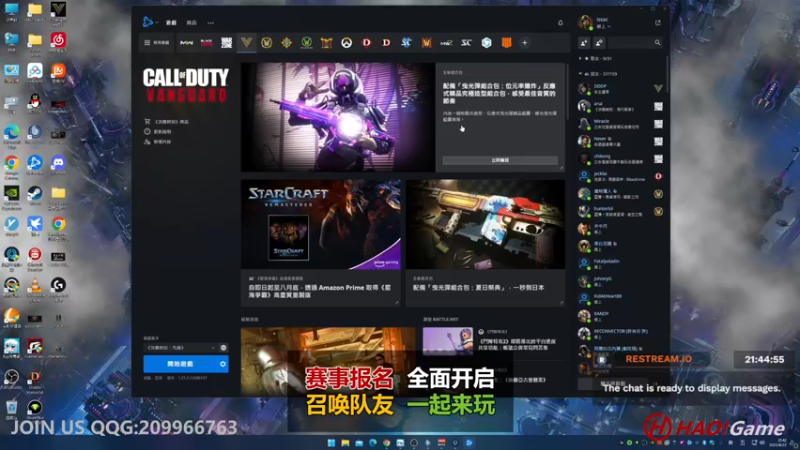Open friend RECONNECTOR in friends list
This screenshot has width=800, height=450.
tap(620, 334)
